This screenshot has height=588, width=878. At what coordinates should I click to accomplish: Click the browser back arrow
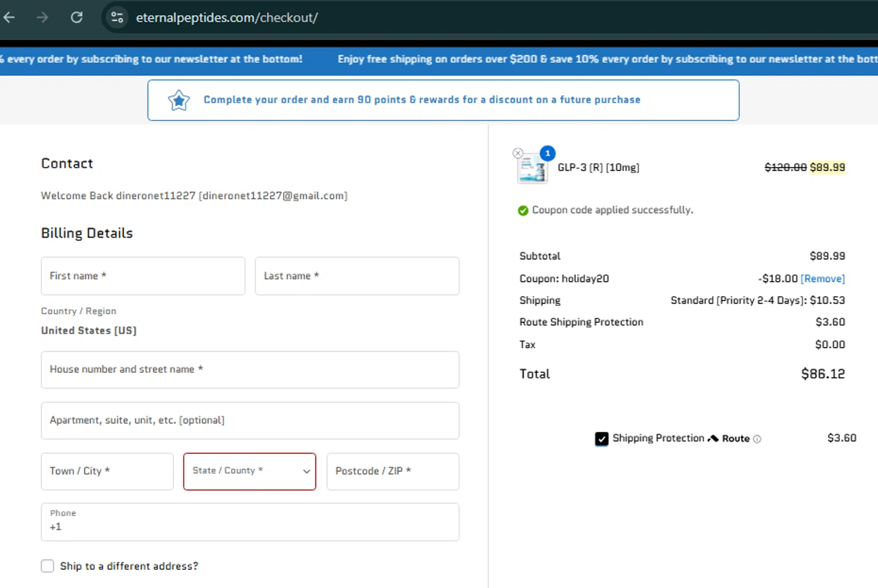pyautogui.click(x=9, y=18)
